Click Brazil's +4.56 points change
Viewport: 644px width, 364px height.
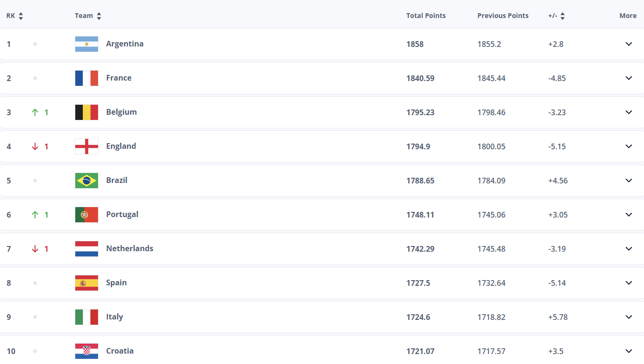coord(558,181)
